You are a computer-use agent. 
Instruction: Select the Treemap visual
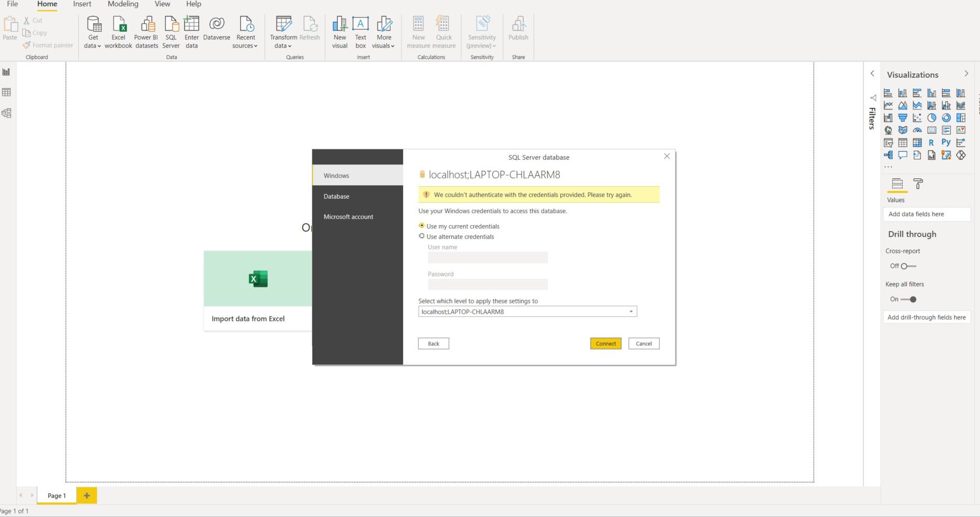(x=961, y=118)
